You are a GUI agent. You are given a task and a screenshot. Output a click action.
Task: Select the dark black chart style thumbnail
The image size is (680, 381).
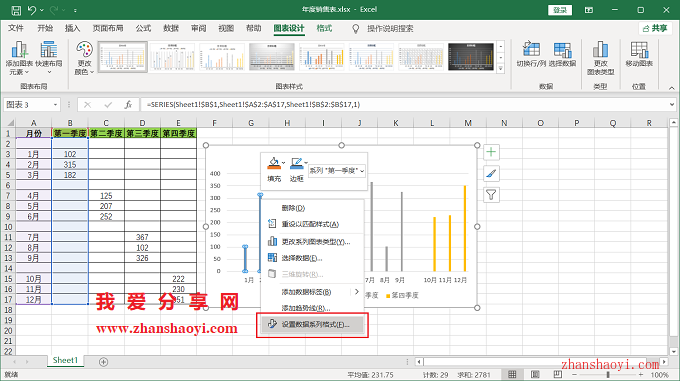tap(471, 56)
